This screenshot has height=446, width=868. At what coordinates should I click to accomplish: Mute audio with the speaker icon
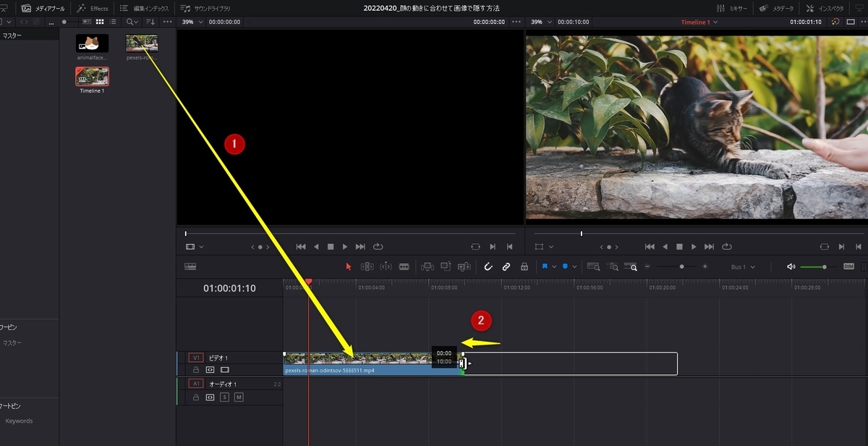tap(791, 266)
